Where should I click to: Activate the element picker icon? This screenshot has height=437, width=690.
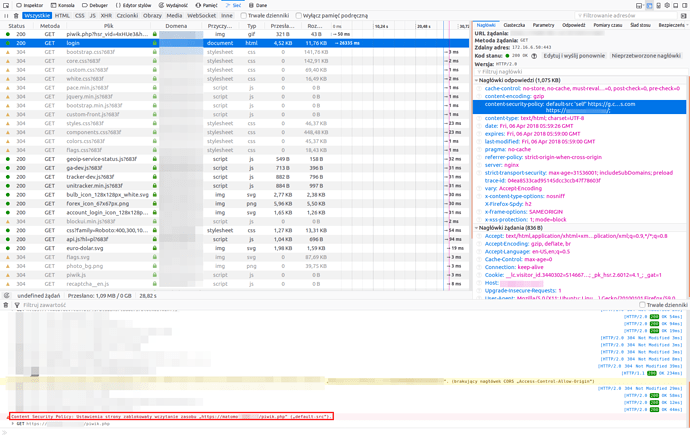click(x=6, y=5)
